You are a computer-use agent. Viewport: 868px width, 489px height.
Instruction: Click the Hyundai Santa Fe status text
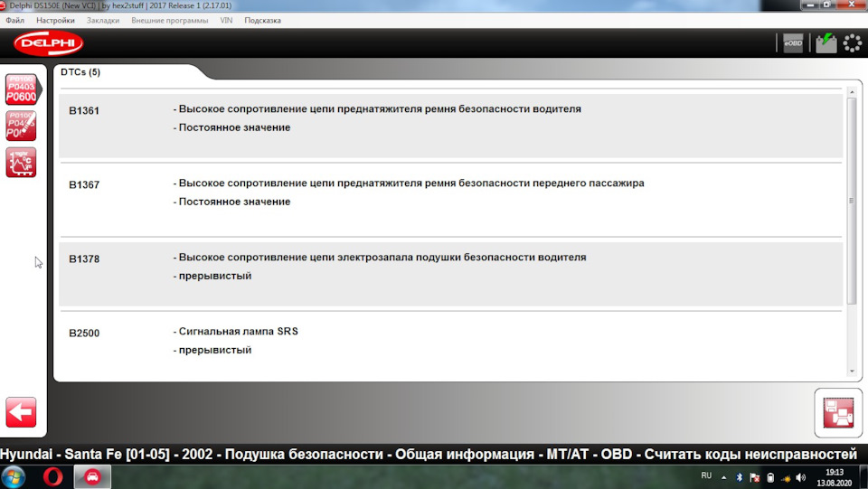[429, 454]
